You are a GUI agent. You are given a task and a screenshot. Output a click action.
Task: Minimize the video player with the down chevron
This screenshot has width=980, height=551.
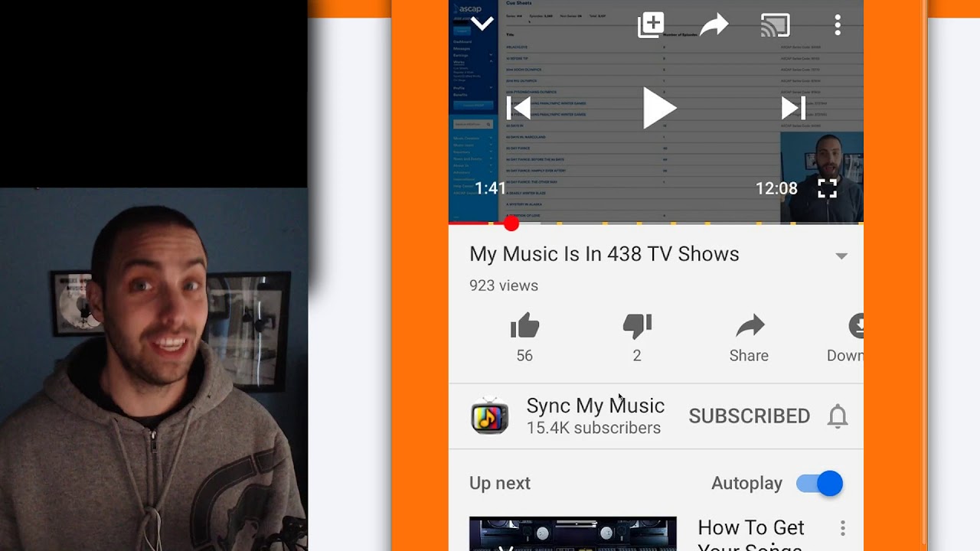click(482, 24)
